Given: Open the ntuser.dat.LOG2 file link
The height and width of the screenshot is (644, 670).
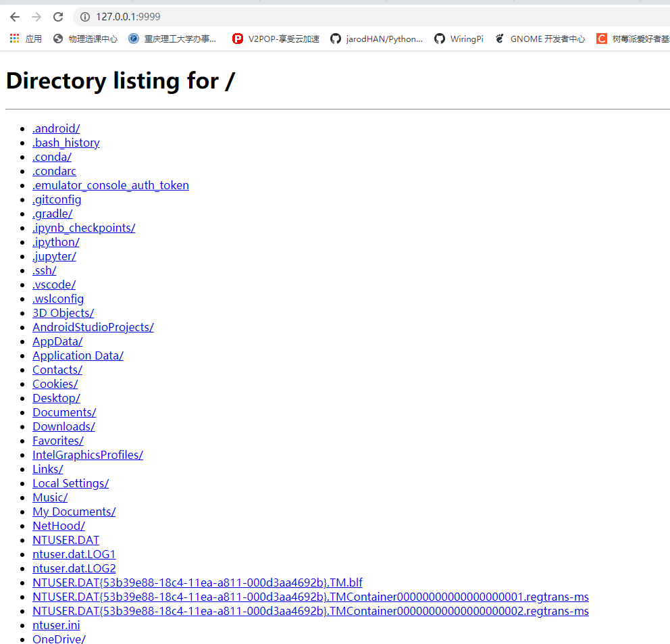Looking at the screenshot, I should pyautogui.click(x=74, y=568).
